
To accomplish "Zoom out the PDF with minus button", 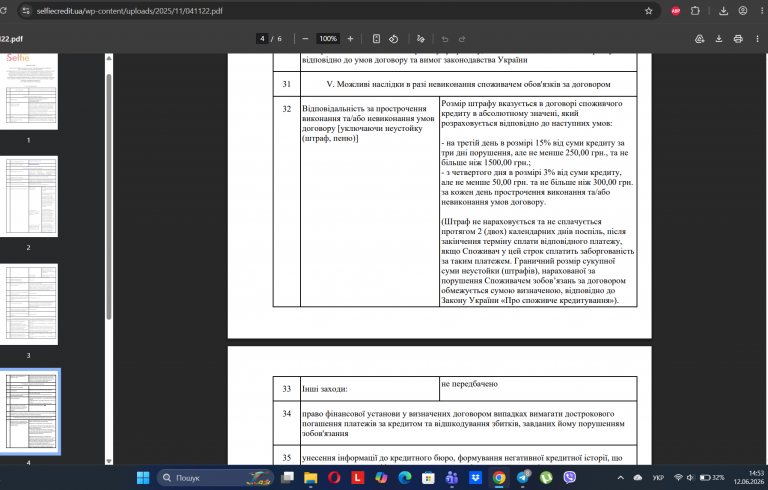I will point(305,39).
